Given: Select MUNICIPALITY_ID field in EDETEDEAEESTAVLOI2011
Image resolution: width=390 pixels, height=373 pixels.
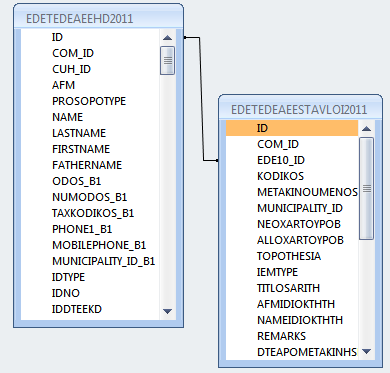Looking at the screenshot, I should click(292, 208).
